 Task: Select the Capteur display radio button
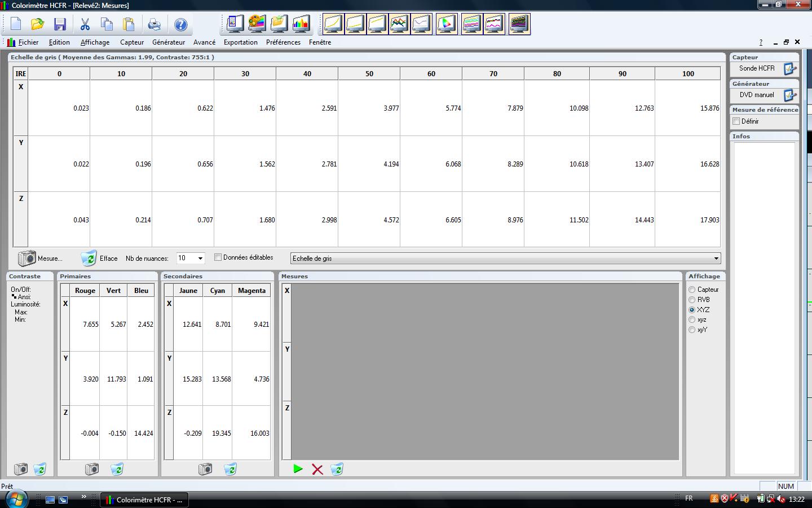pyautogui.click(x=692, y=290)
